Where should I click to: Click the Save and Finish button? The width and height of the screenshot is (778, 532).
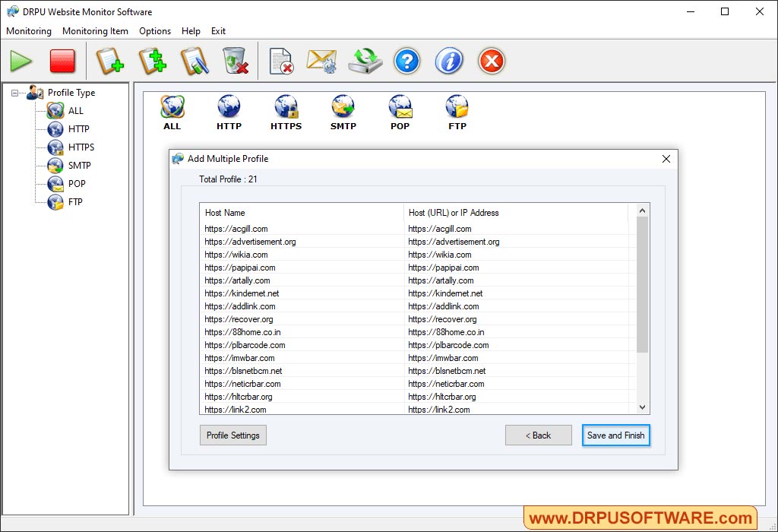click(615, 435)
